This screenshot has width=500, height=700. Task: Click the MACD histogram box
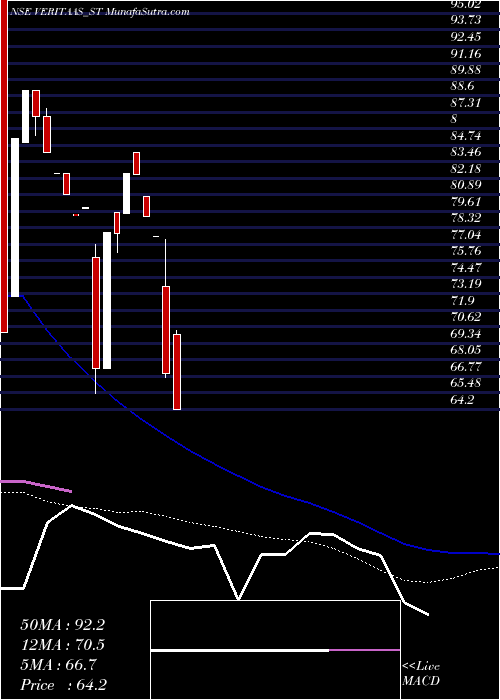(x=275, y=650)
